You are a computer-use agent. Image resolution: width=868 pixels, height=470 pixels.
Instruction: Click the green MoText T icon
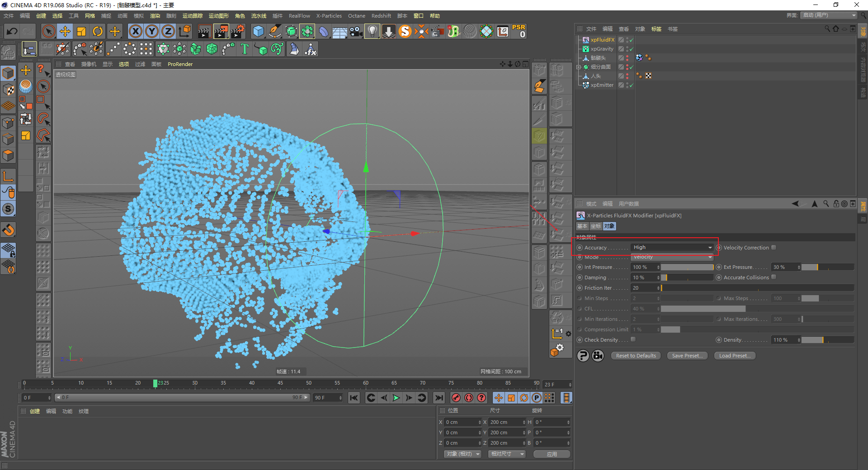click(245, 49)
